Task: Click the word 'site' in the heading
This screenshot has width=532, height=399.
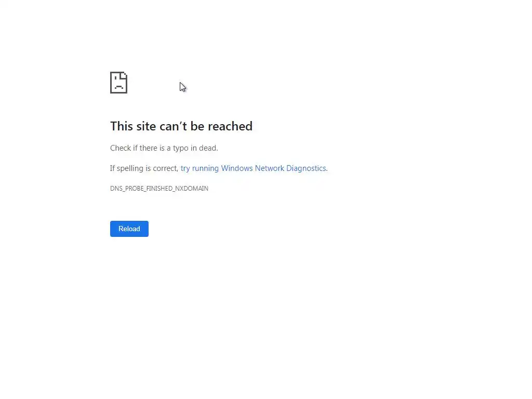Action: 146,126
